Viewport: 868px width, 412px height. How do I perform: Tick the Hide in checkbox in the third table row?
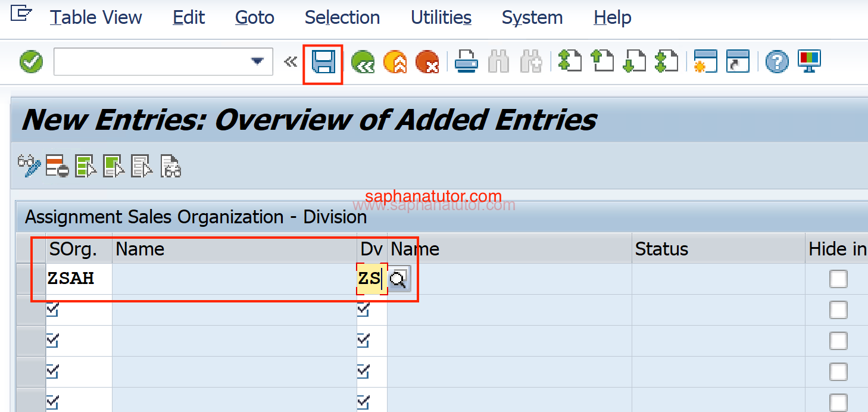838,341
